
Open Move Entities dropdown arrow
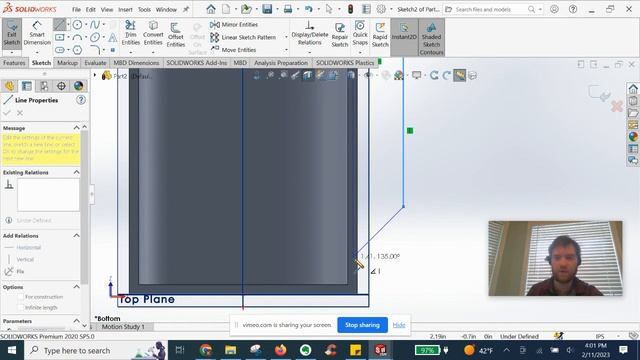tap(286, 50)
